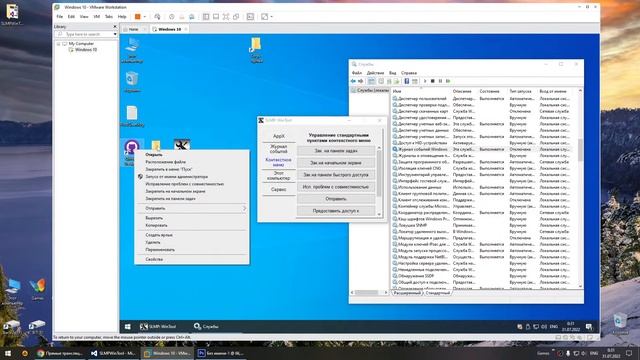This screenshot has height=360, width=640.
Task: Sort services by the Тип запуска column header
Action: (x=523, y=91)
